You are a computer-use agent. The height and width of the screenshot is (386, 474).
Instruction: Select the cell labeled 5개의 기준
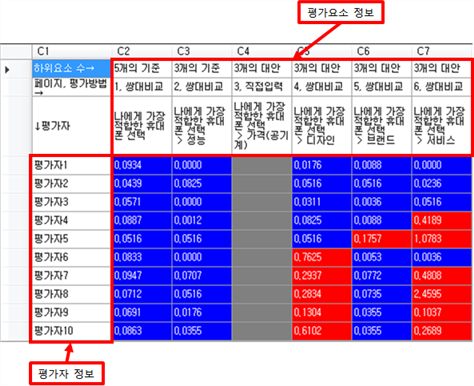(142, 69)
